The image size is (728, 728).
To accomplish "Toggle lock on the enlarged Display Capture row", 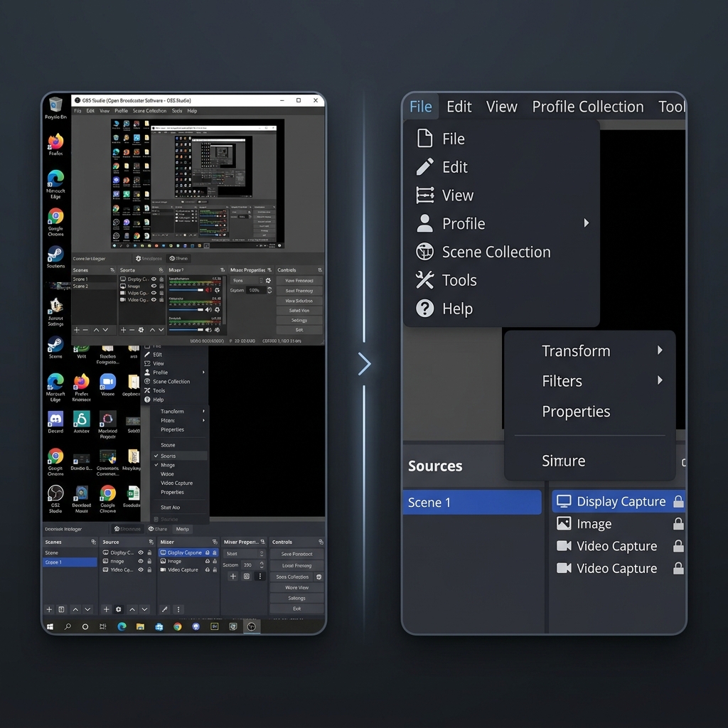I will pos(678,501).
